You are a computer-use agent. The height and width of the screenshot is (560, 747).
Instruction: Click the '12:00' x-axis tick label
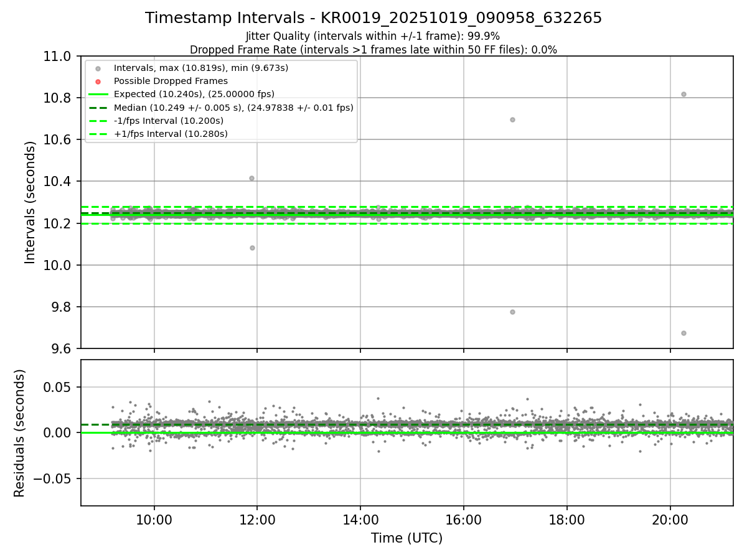(257, 520)
